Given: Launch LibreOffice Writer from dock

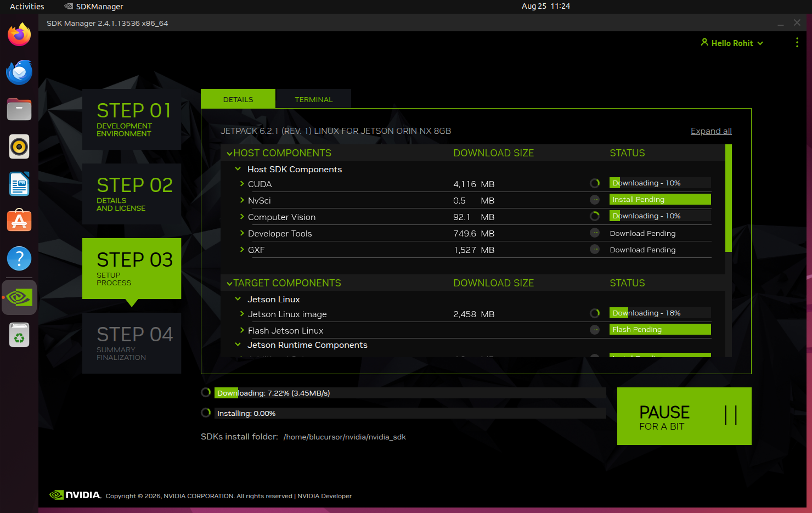Looking at the screenshot, I should [19, 184].
